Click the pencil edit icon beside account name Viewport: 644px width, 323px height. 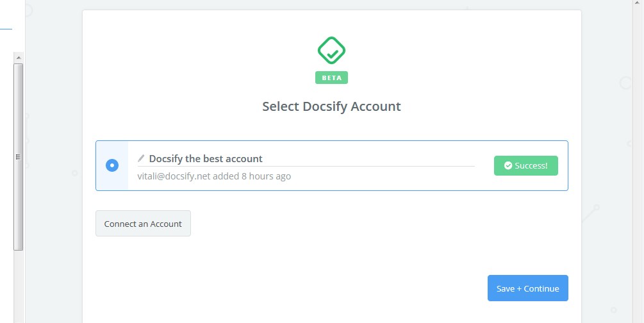(x=141, y=158)
